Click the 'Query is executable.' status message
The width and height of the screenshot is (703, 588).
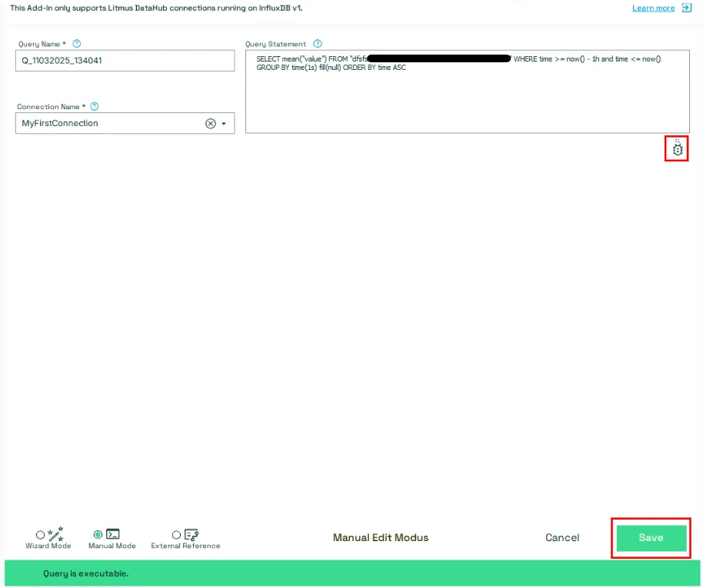point(85,573)
